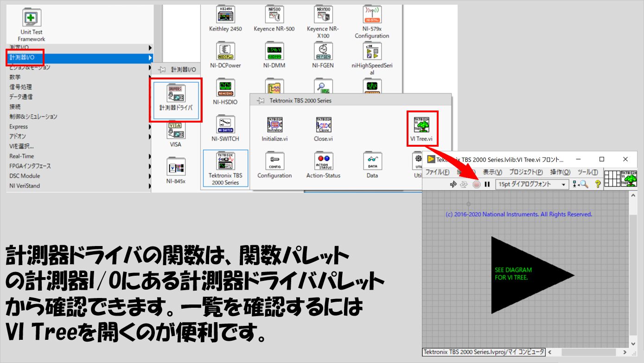Open the Keyence NR-500 palette

(x=274, y=19)
